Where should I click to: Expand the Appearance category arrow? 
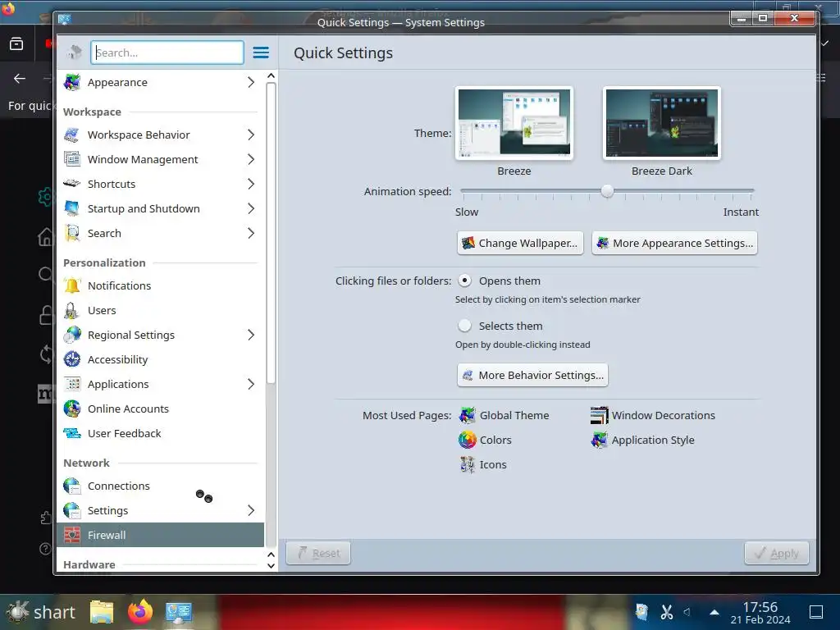click(251, 83)
